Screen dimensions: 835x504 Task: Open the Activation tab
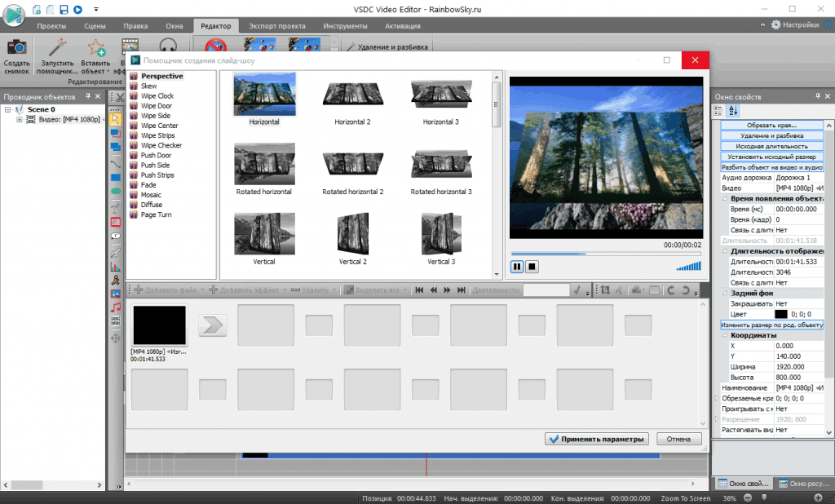(x=403, y=25)
